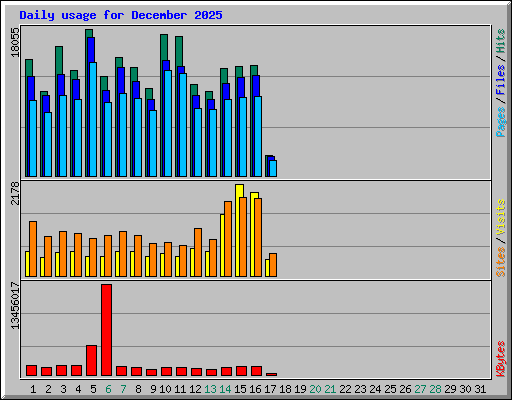Image resolution: width=512 pixels, height=400 pixels.
Task: Click the green day 20 x-axis label
Action: click(x=315, y=389)
